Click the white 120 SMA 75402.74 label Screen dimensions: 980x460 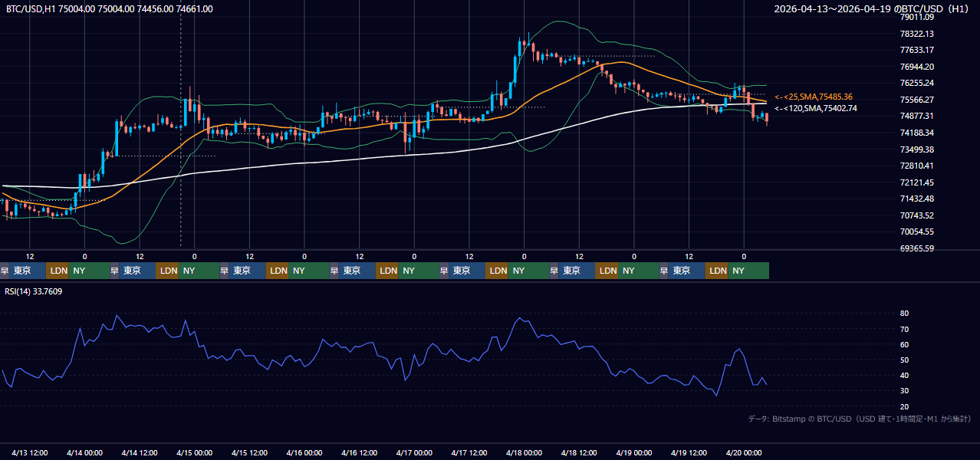816,109
